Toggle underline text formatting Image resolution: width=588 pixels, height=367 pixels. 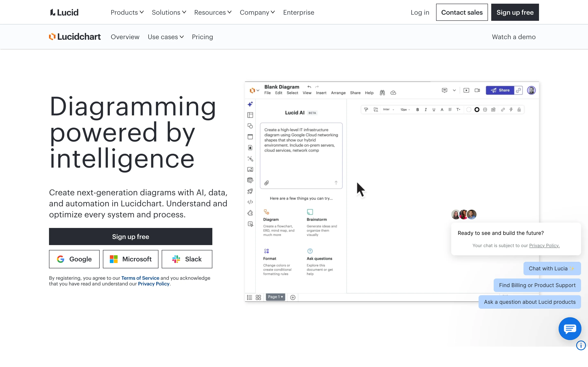[x=433, y=109]
